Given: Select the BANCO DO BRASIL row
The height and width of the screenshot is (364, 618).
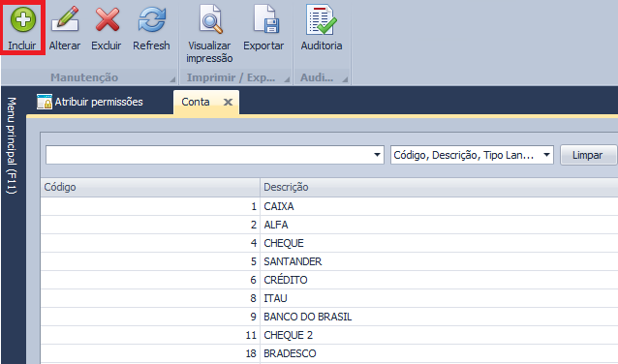Looking at the screenshot, I should click(329, 317).
